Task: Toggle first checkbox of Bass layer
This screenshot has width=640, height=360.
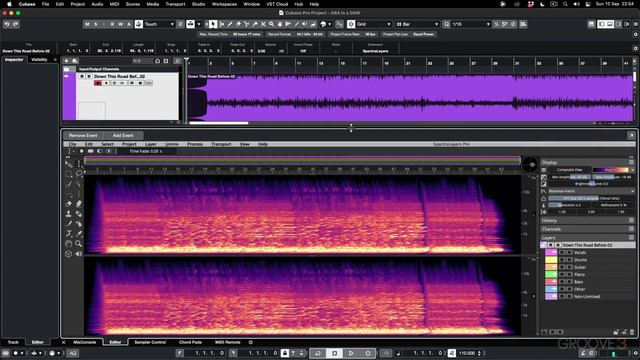Action: click(562, 282)
